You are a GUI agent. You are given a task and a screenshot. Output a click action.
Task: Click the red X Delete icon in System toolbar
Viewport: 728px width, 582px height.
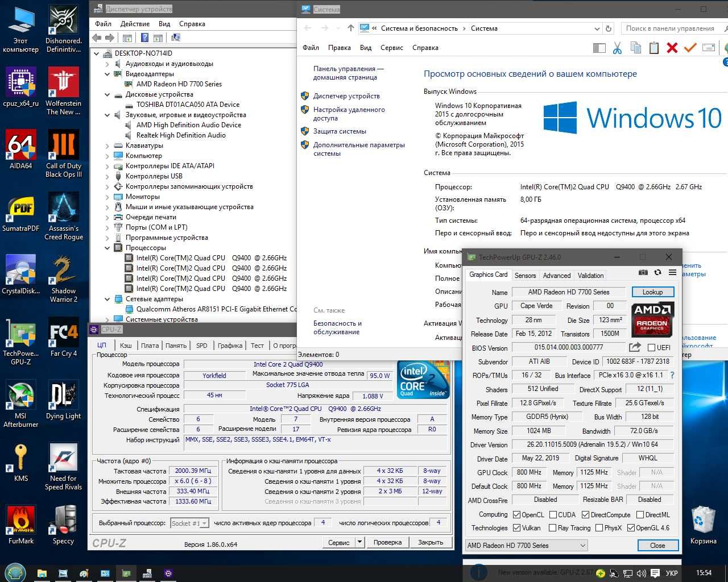tap(672, 48)
